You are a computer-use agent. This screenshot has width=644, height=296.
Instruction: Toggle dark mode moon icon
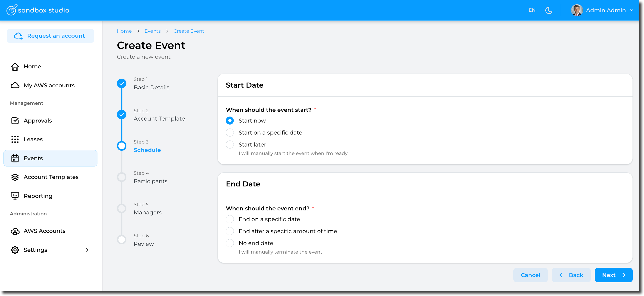coord(549,10)
